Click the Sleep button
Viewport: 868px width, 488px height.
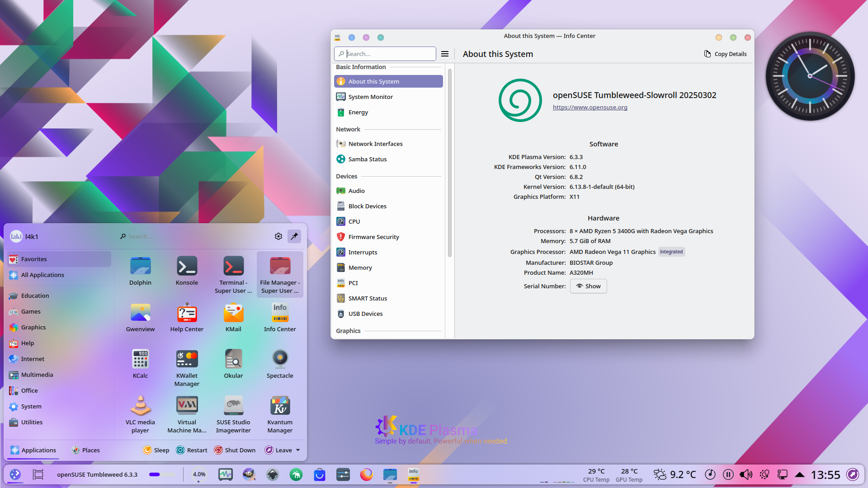[156, 450]
